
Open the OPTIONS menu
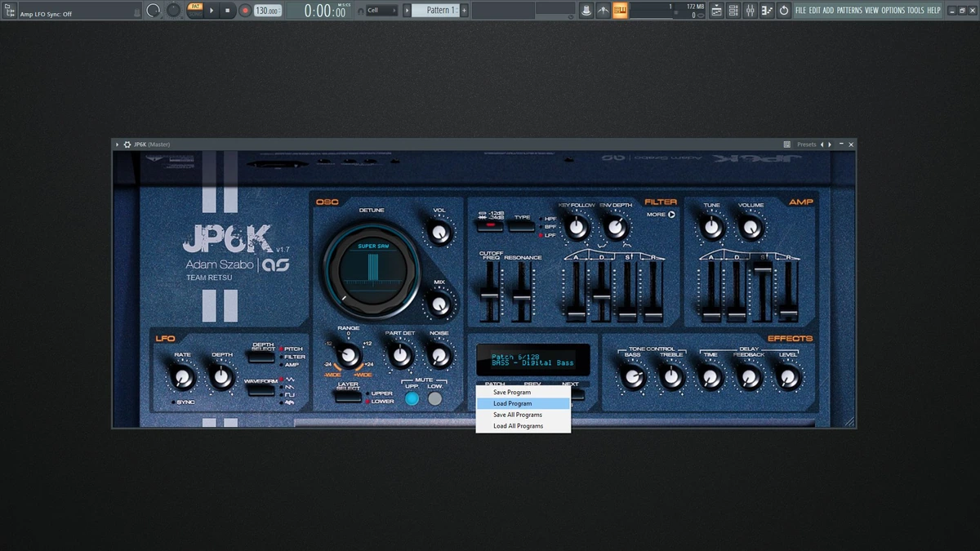pos(893,11)
